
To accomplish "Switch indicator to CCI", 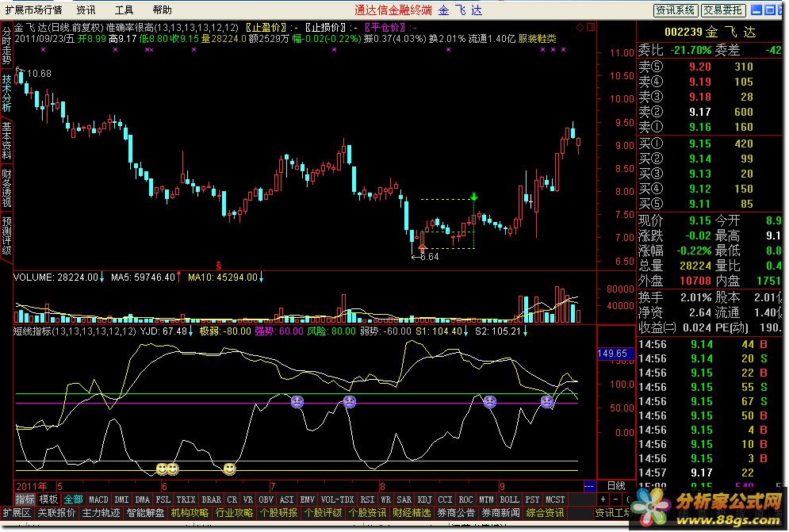I will click(446, 499).
